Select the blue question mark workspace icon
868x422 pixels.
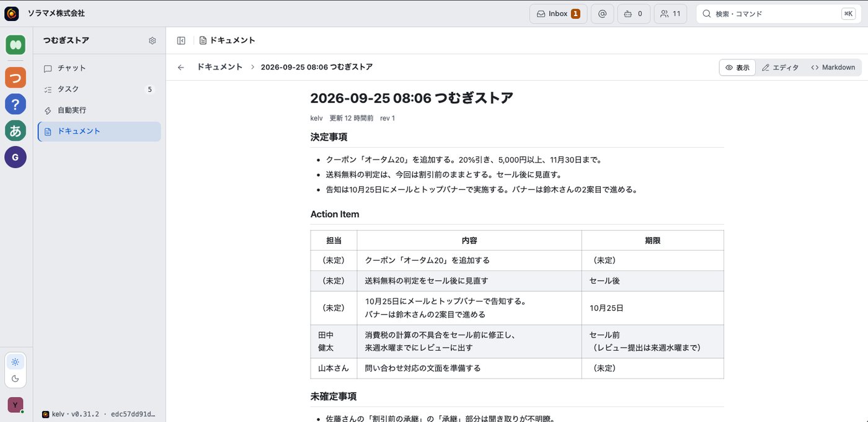pos(15,104)
